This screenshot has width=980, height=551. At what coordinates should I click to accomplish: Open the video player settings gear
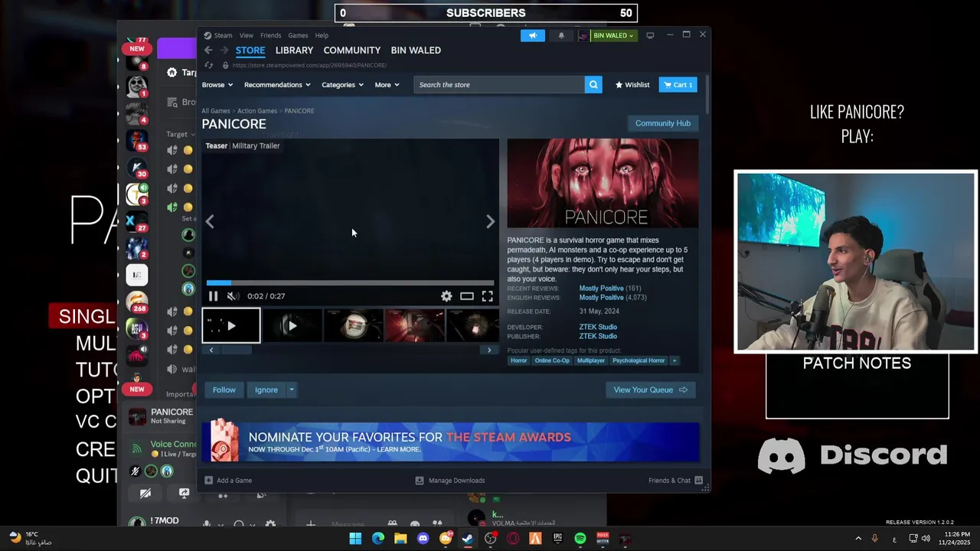pyautogui.click(x=446, y=296)
